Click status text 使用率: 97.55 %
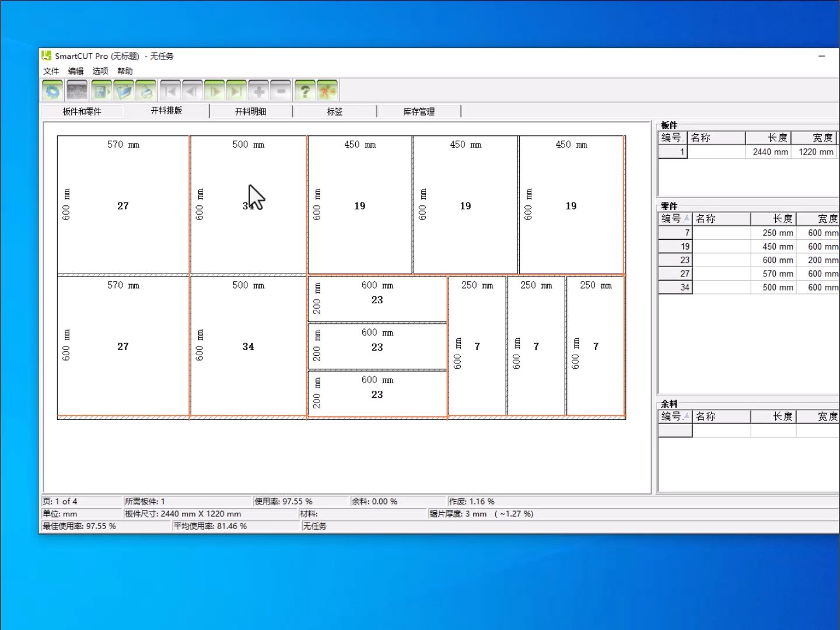Screen dimensions: 840x630 [x=283, y=502]
